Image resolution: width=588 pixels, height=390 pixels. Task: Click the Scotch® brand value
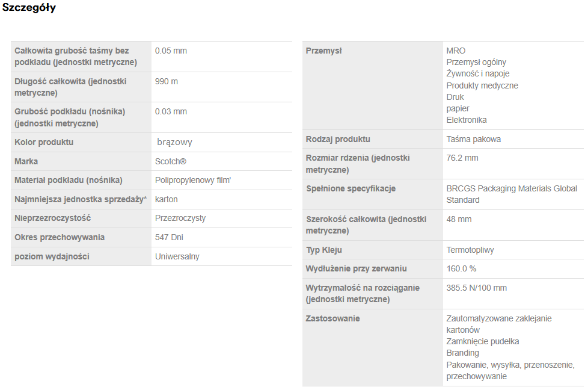[x=171, y=161]
